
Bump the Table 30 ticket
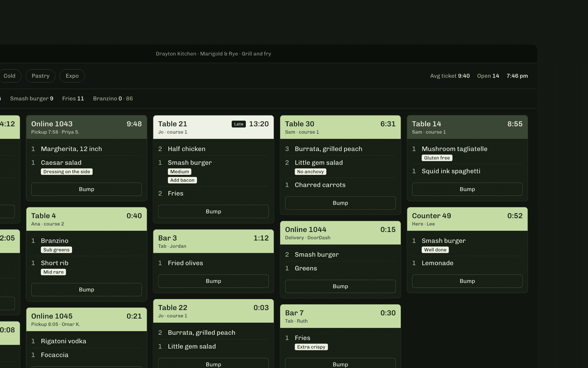coord(340,203)
